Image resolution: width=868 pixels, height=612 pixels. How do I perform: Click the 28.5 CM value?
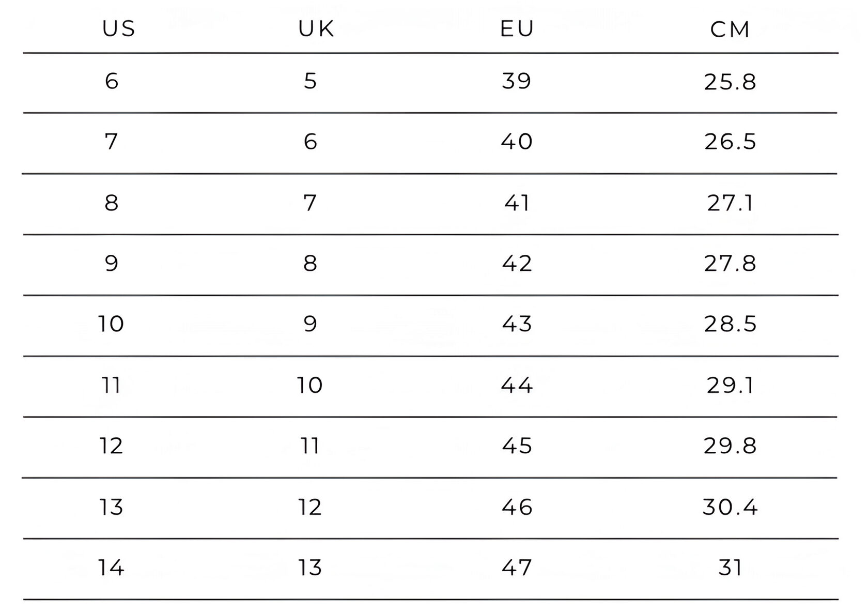click(x=730, y=324)
